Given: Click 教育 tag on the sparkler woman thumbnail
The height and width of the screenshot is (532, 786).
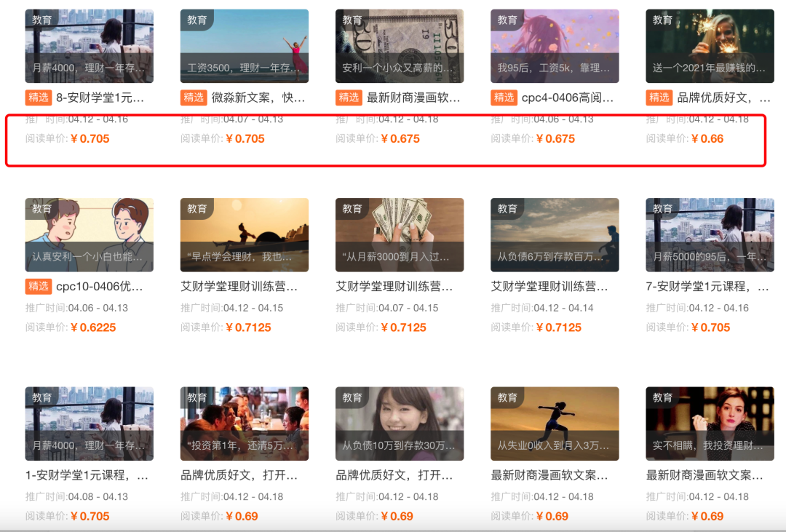Looking at the screenshot, I should tap(662, 20).
